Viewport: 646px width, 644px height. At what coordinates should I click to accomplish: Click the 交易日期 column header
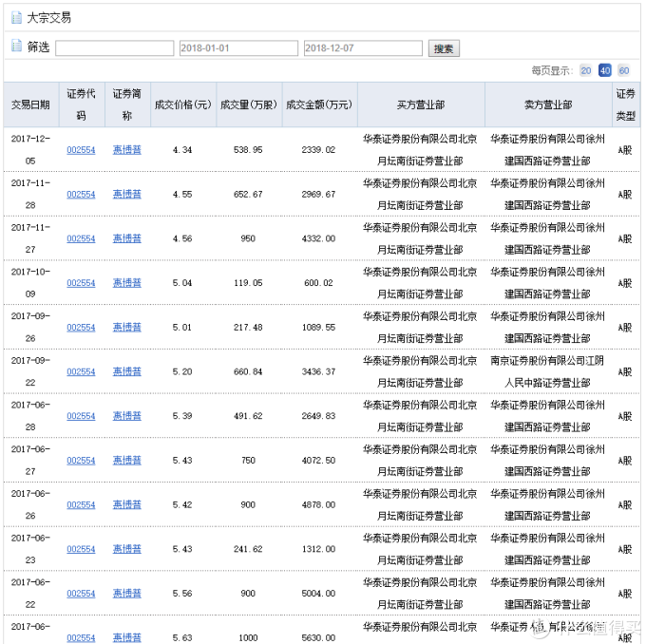(30, 104)
